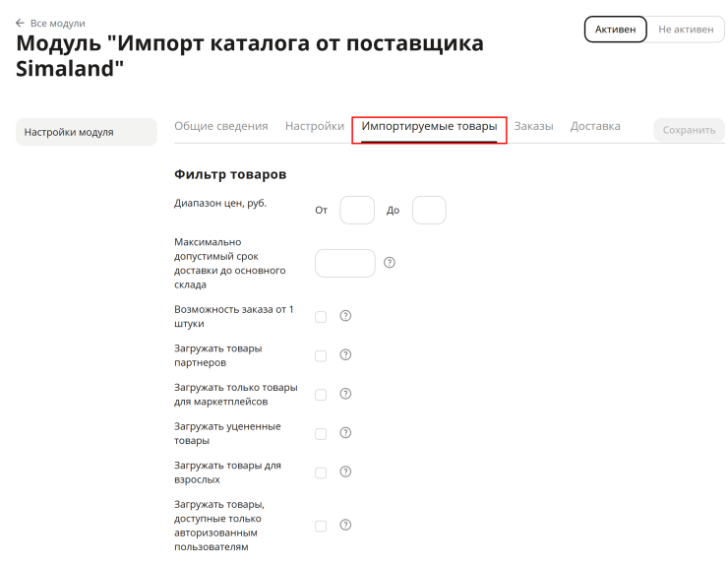Click the maximum delivery time input field
This screenshot has height=566, width=728.
[x=345, y=263]
